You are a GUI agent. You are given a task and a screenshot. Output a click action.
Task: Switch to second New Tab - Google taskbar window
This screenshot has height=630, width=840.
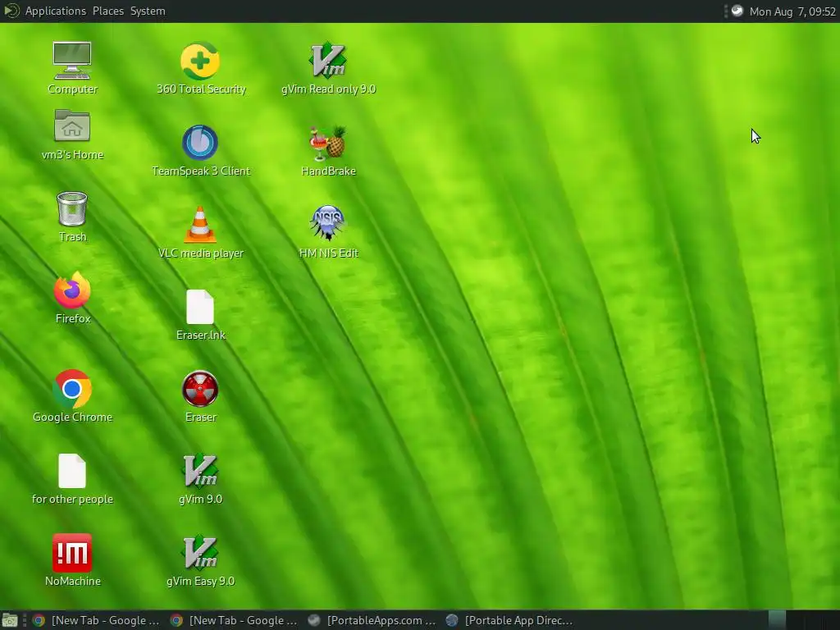point(234,620)
